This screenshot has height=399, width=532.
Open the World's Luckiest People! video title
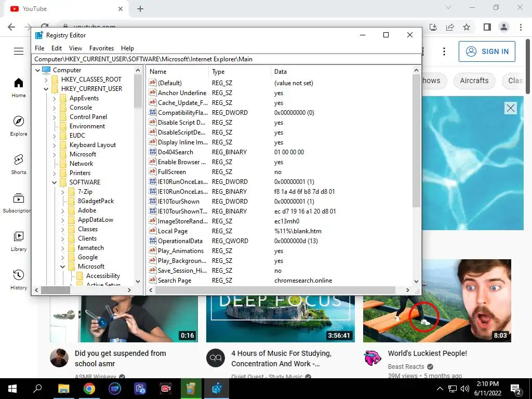[428, 353]
